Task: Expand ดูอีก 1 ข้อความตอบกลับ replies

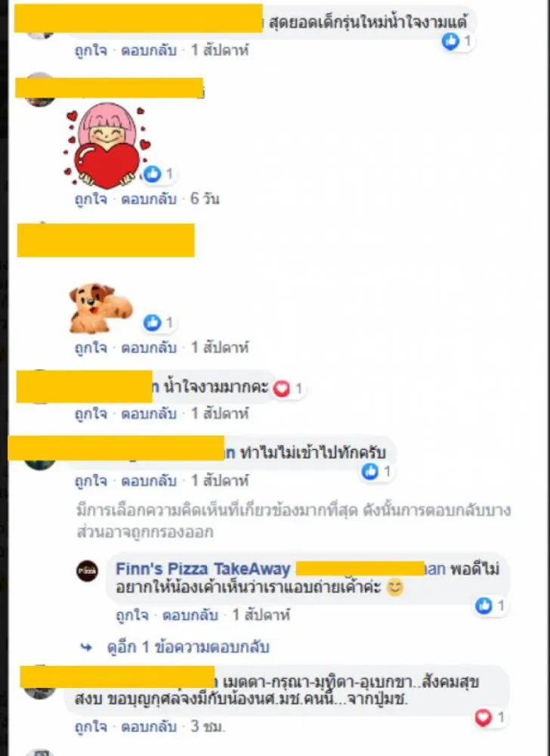Action: click(188, 646)
